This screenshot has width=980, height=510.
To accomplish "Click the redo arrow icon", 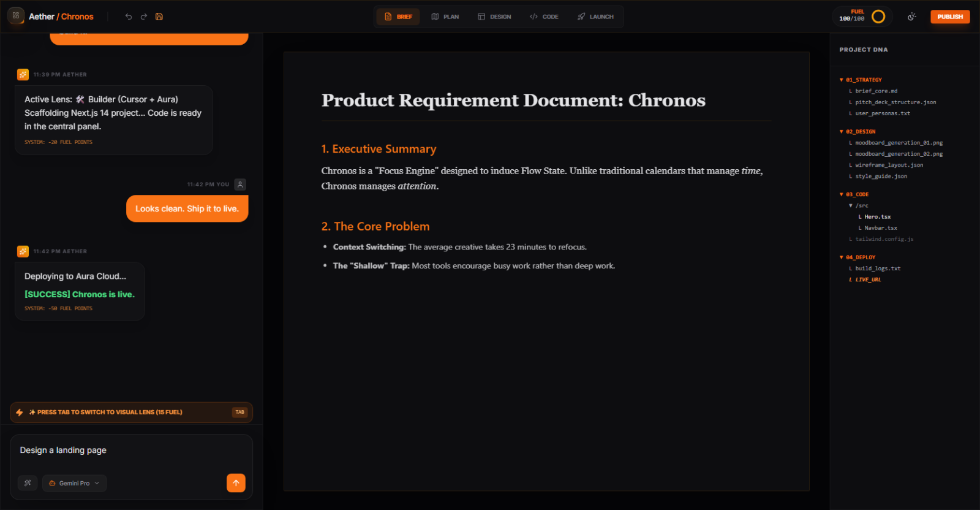I will [144, 17].
